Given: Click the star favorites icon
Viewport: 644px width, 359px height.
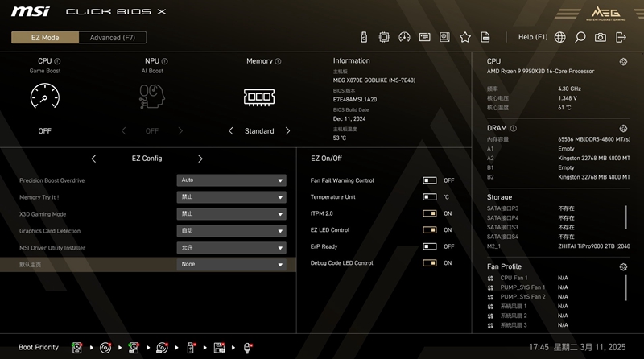Looking at the screenshot, I should [x=464, y=37].
